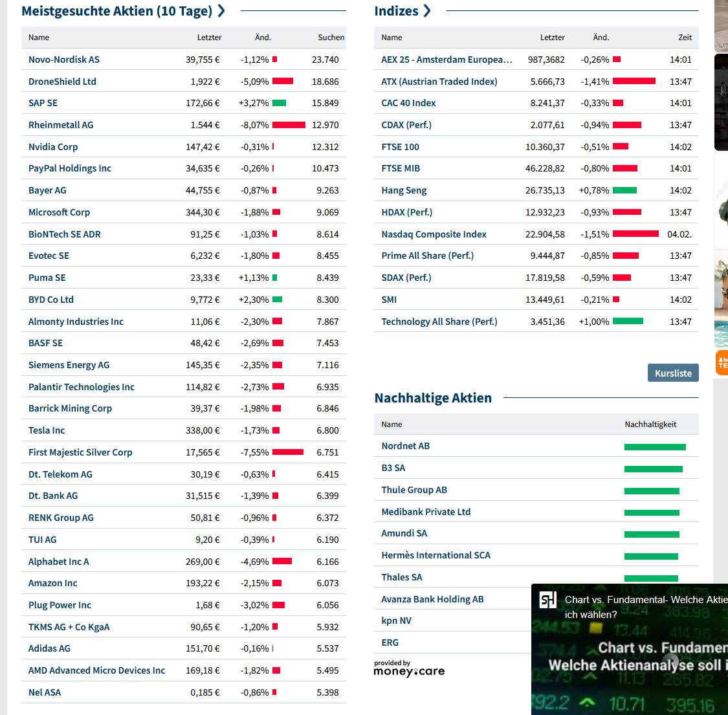Image resolution: width=728 pixels, height=715 pixels.
Task: Open the Tesla Inc stock link
Action: (x=47, y=430)
